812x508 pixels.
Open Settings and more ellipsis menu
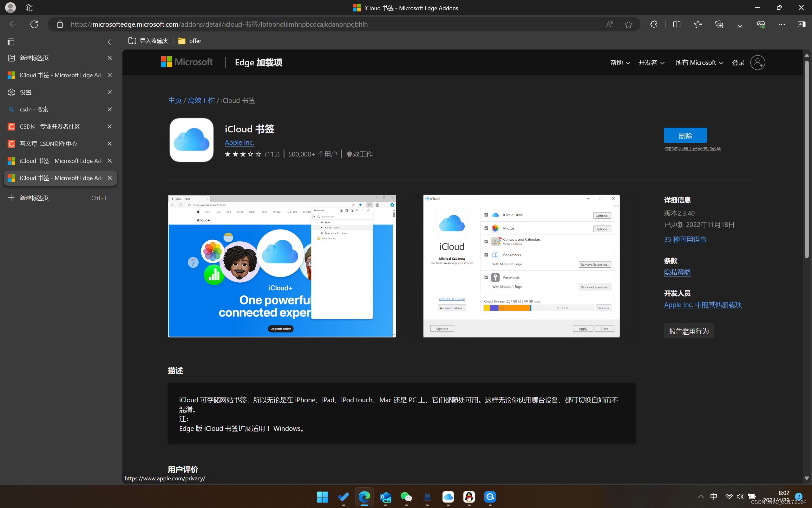[x=782, y=24]
